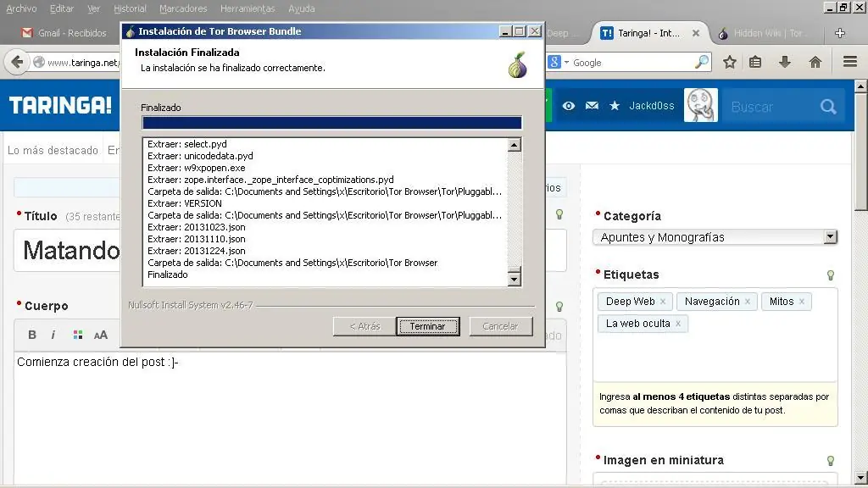Open the Archivo menu in Firefox
The height and width of the screenshot is (488, 868).
(x=21, y=8)
